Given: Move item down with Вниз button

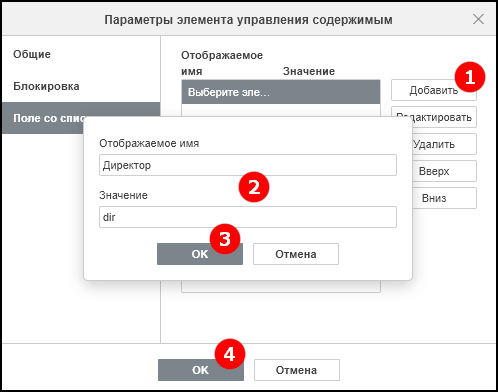Looking at the screenshot, I should coord(444,198).
